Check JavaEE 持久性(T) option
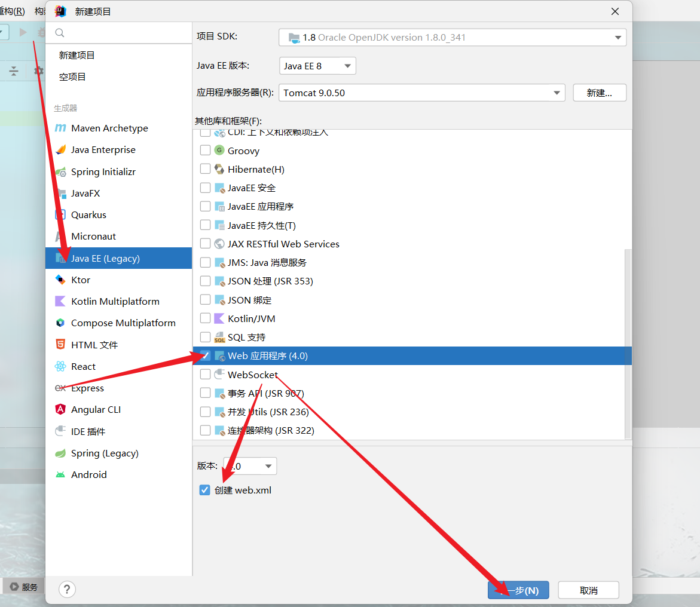 coord(206,225)
